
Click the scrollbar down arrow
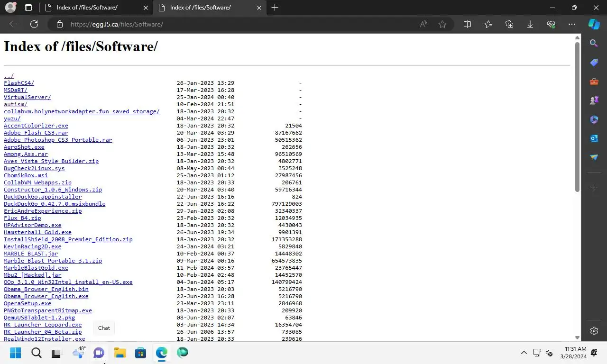(x=577, y=337)
